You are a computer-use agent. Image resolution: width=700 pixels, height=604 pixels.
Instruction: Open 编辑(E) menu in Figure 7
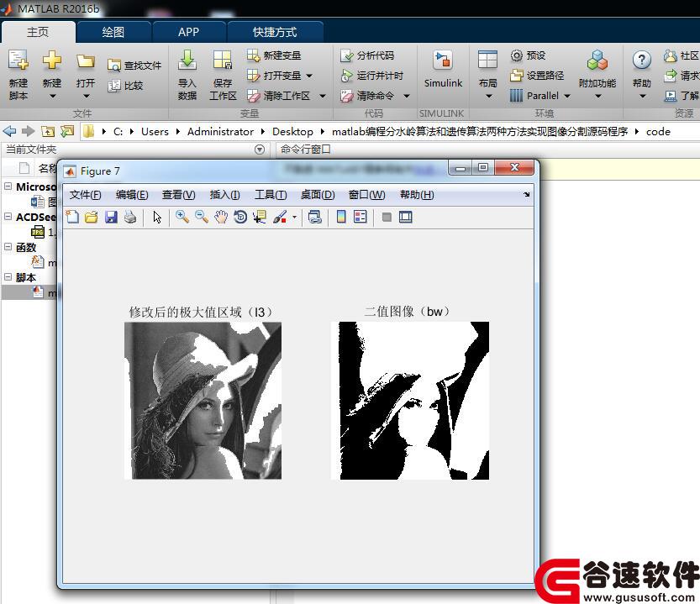click(132, 195)
